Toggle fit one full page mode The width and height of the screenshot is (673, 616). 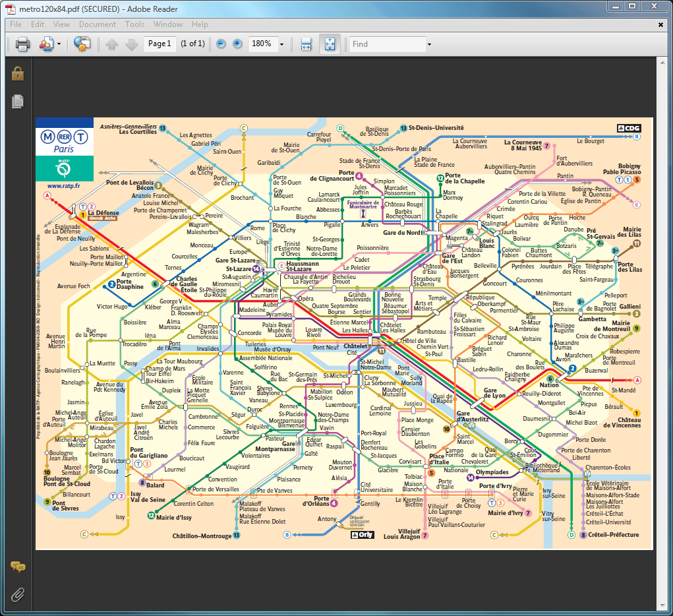pyautogui.click(x=330, y=44)
